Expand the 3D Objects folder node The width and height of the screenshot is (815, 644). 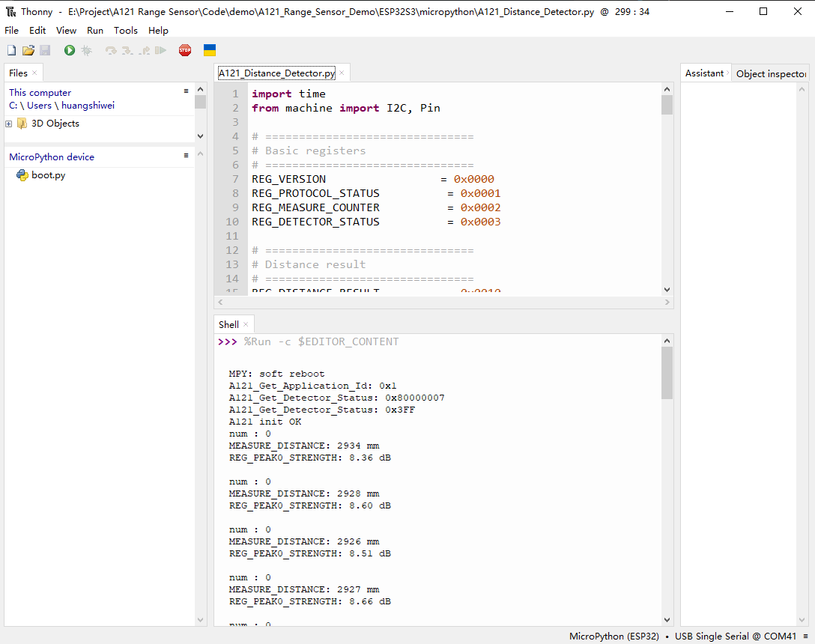(x=9, y=124)
